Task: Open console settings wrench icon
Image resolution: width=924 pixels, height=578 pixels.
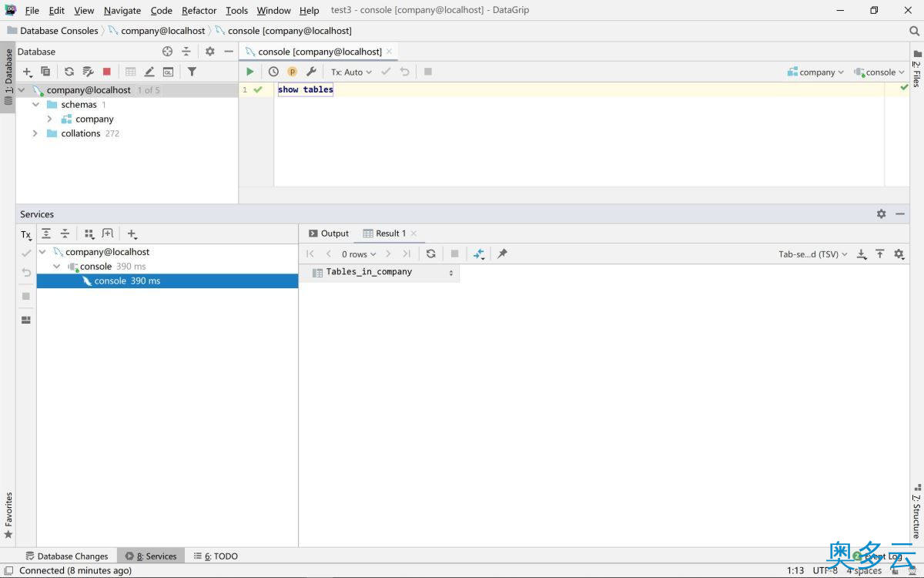Action: click(311, 72)
